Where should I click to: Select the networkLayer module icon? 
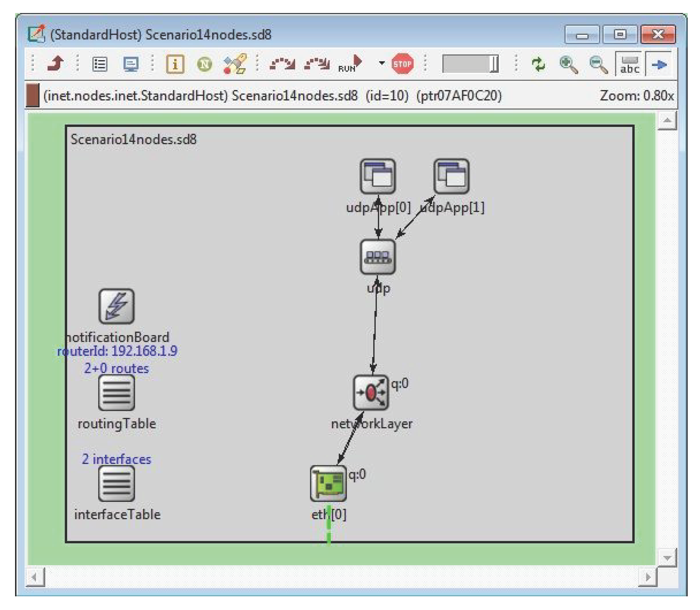click(371, 393)
